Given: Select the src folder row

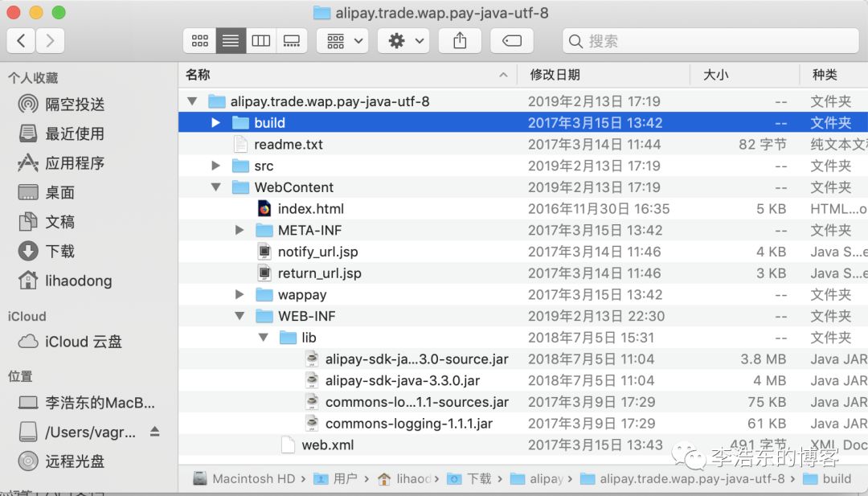Looking at the screenshot, I should coord(523,166).
